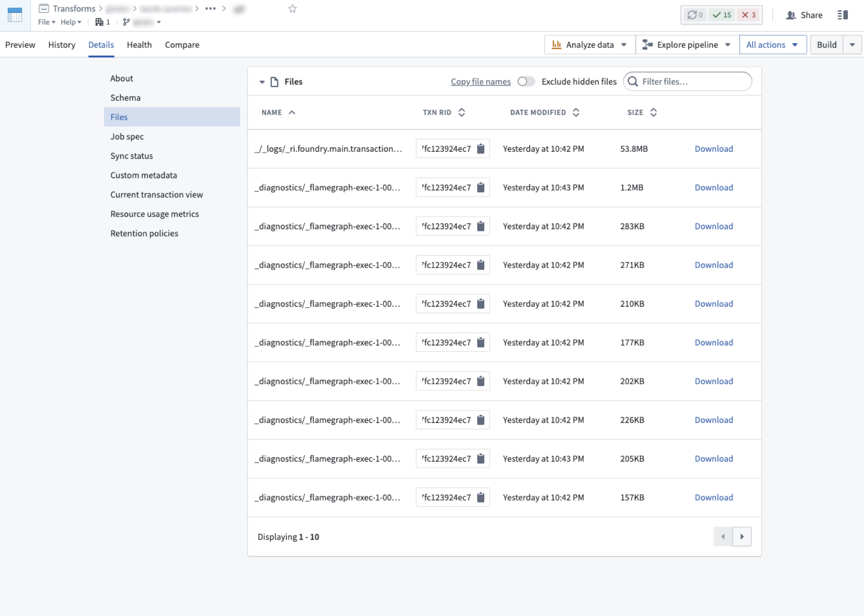Viewport: 864px width, 616px height.
Task: Open the Analyze data dropdown
Action: (x=590, y=45)
